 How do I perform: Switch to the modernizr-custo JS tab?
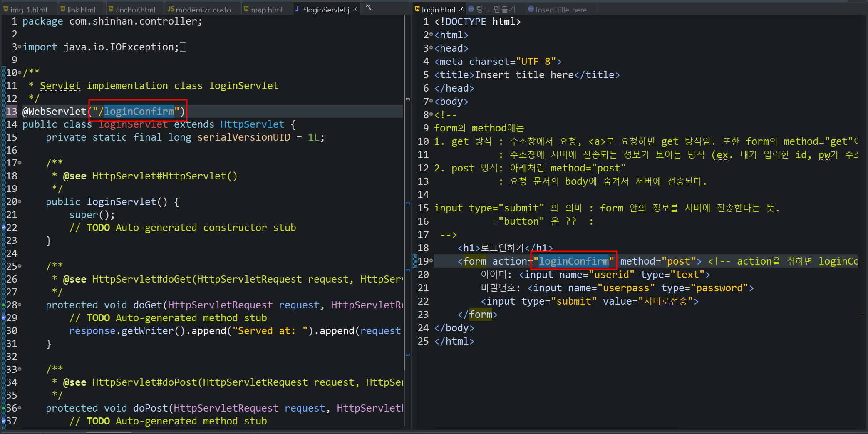pos(199,10)
